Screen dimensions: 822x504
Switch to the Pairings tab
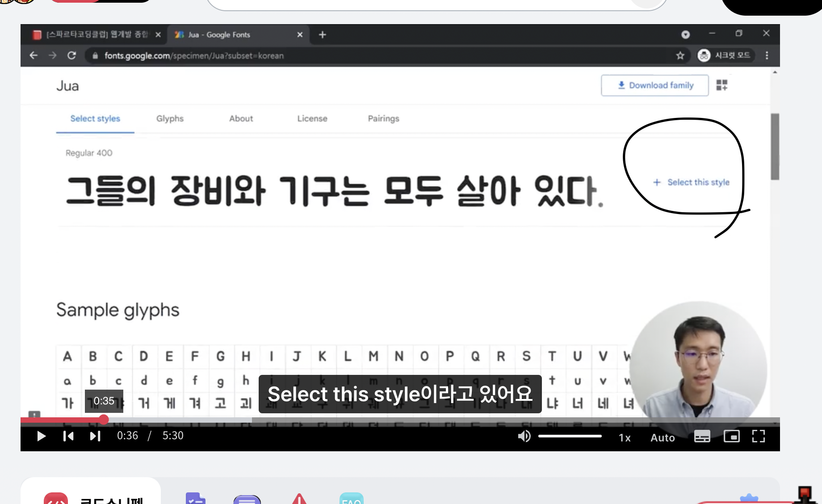383,118
